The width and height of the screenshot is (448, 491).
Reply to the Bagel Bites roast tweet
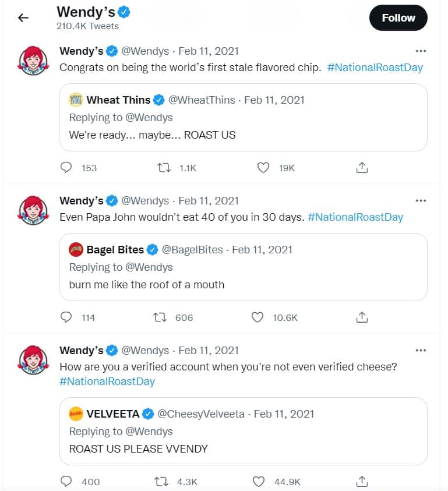coord(66,317)
